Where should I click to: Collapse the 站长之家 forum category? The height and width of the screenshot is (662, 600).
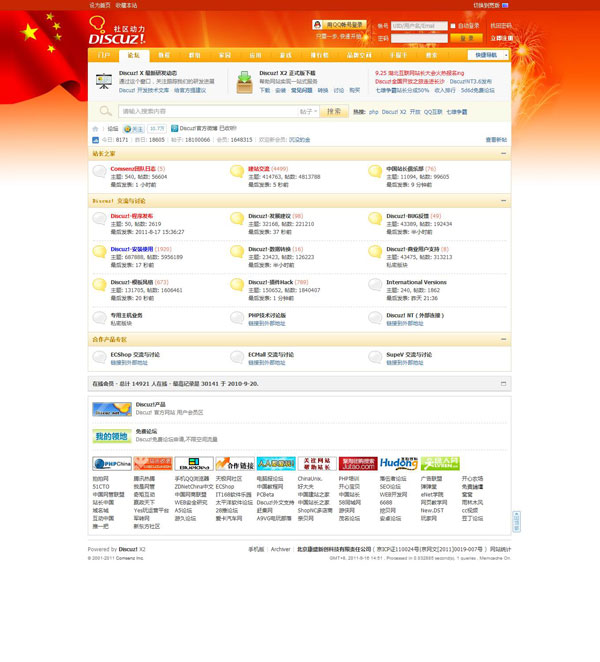point(503,153)
